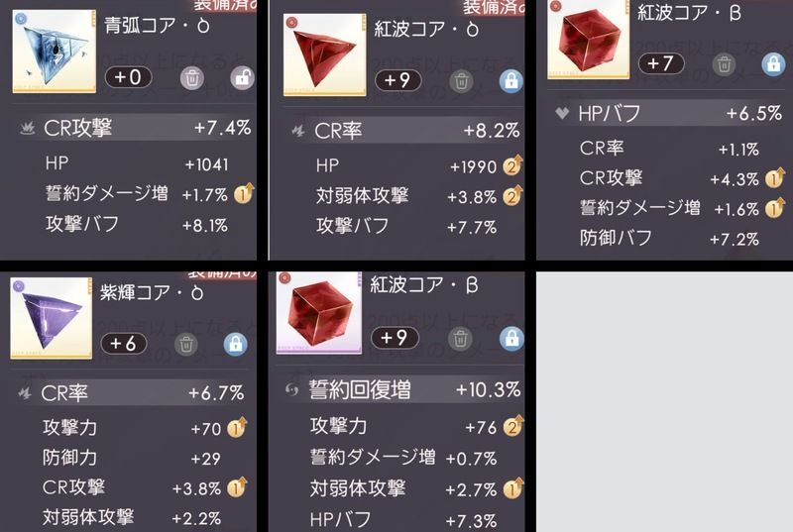Select the purple 紫輝コア thumbnail
The height and width of the screenshot is (532, 793).
click(52, 318)
